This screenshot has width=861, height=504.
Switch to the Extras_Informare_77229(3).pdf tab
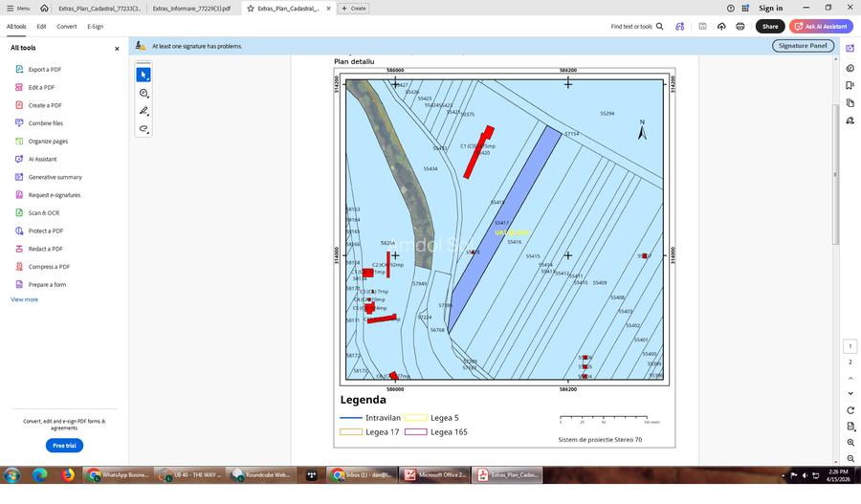(191, 8)
